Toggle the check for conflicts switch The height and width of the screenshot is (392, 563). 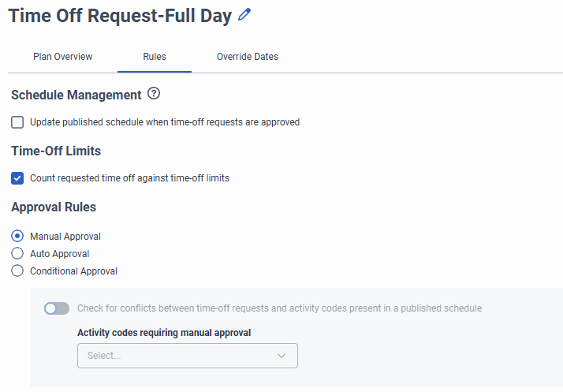point(56,308)
